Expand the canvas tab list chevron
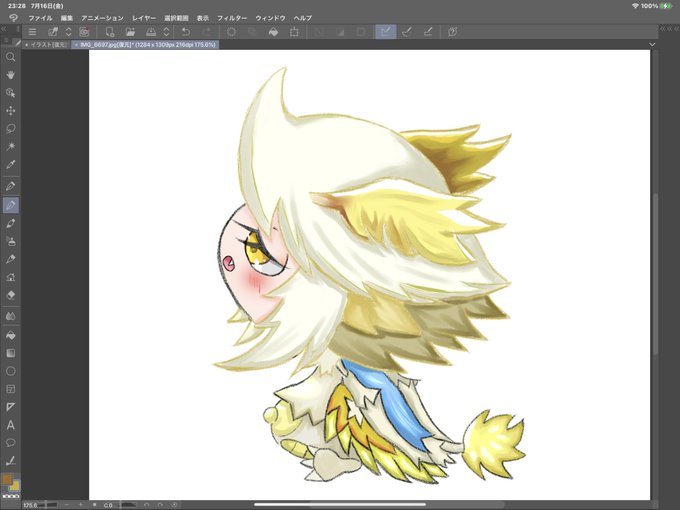The image size is (680, 510). 652,44
